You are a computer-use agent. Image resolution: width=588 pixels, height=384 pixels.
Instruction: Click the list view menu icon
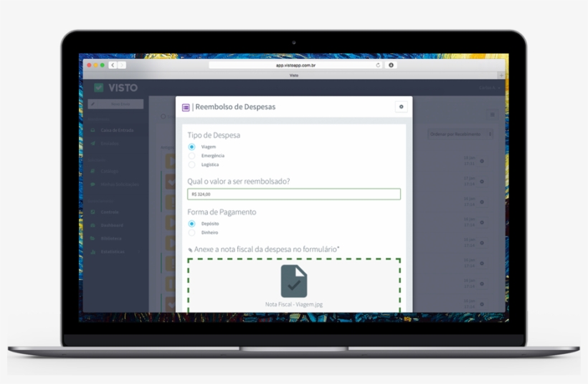pyautogui.click(x=492, y=114)
